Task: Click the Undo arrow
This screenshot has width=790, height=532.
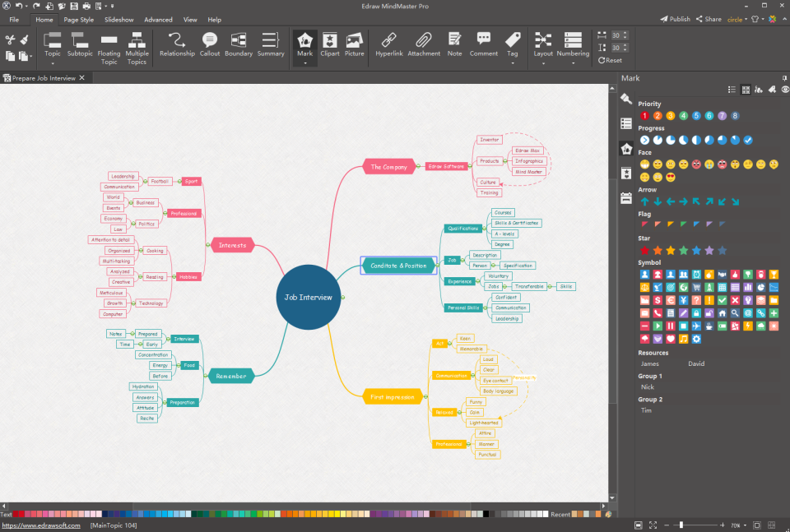Action: (x=19, y=6)
